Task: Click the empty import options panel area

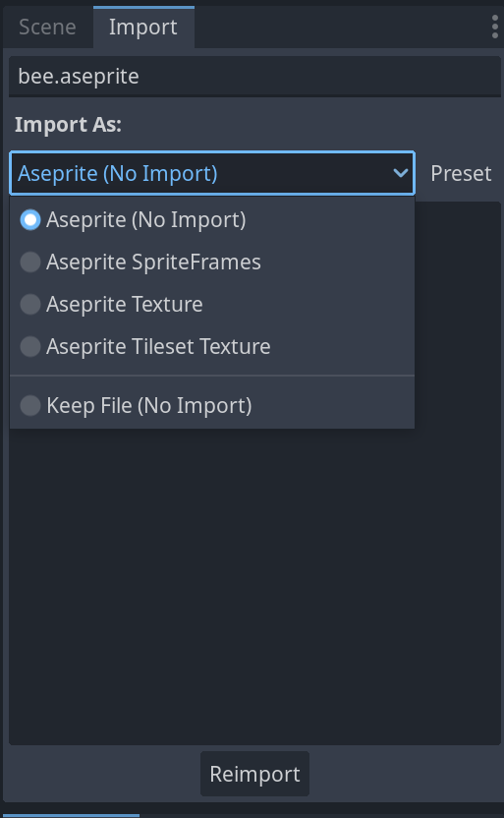Action: click(254, 584)
